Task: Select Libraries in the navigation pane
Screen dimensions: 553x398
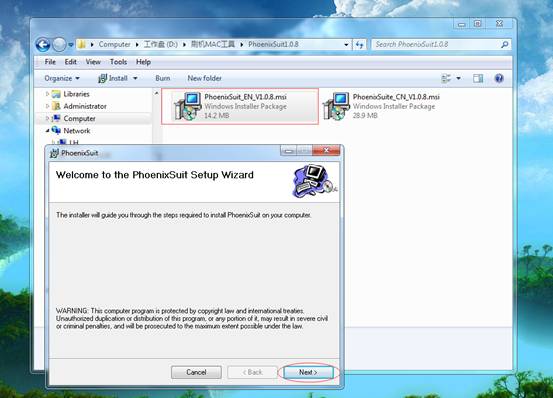Action: (76, 94)
